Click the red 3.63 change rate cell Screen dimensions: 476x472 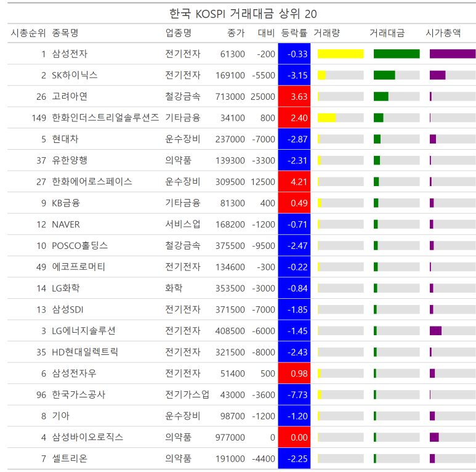tap(294, 96)
